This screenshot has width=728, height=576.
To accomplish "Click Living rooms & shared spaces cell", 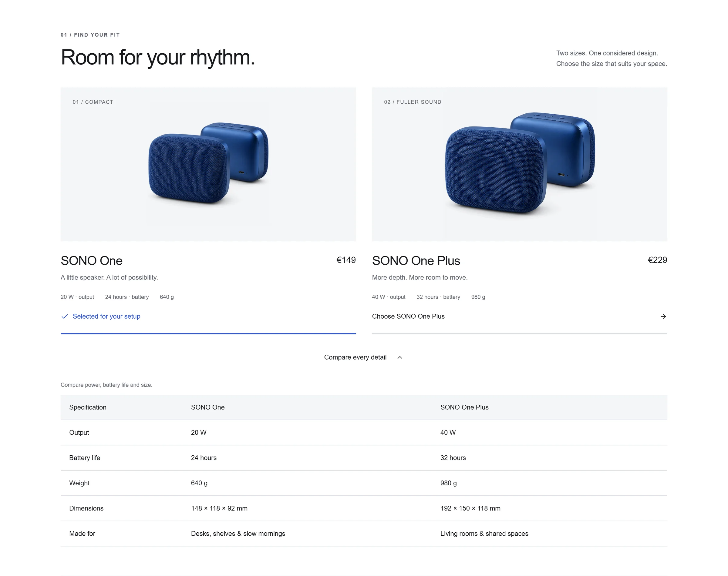I will tap(484, 534).
